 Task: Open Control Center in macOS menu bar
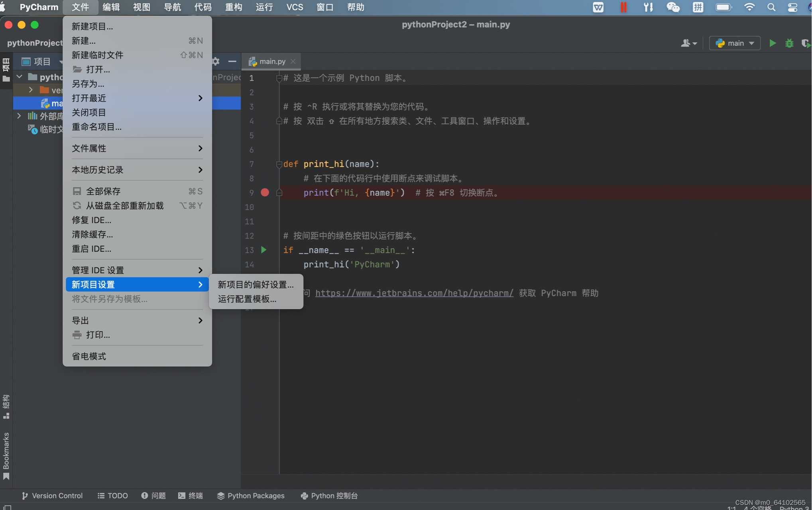[x=792, y=7]
